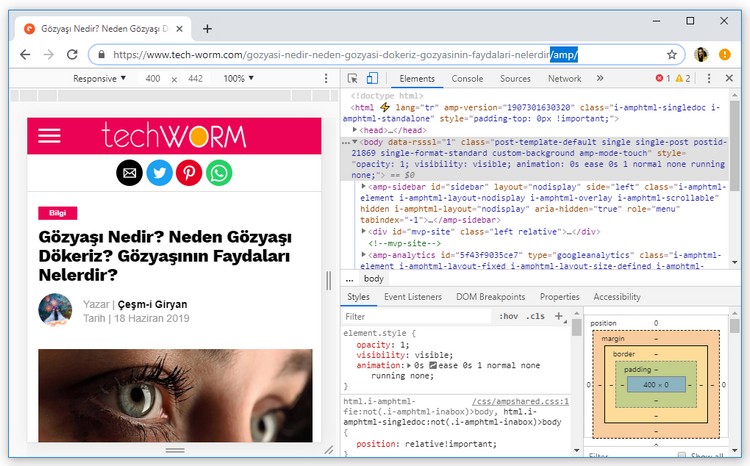
Task: Share article on WhatsApp
Action: click(219, 173)
